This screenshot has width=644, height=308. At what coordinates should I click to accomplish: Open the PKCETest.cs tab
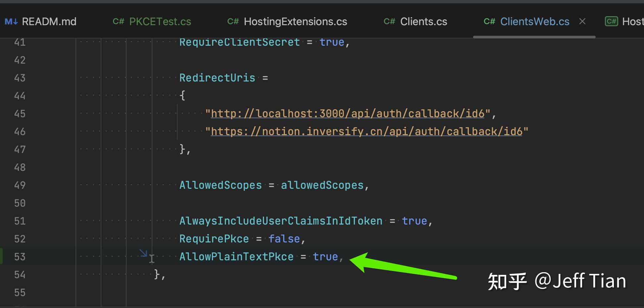152,22
